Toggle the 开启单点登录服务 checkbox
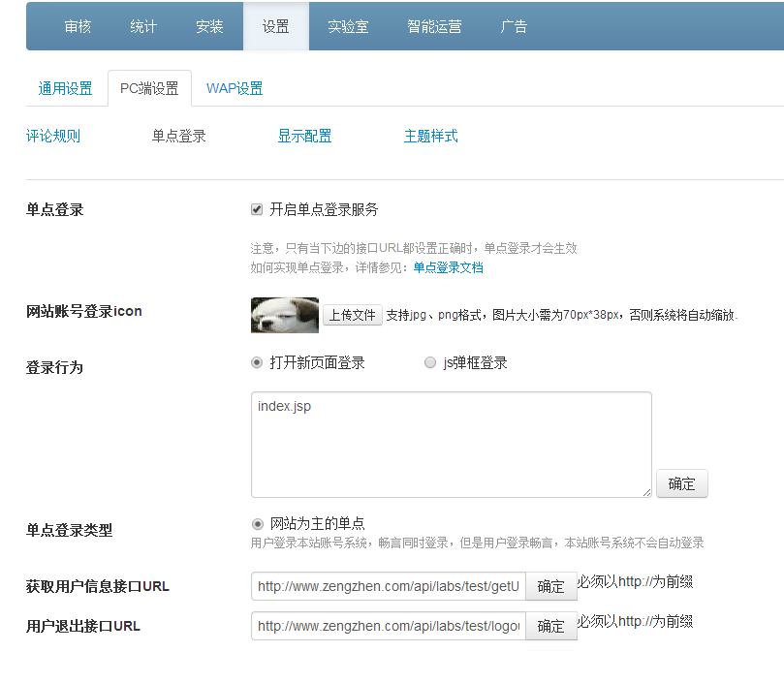Image resolution: width=784 pixels, height=683 pixels. (257, 209)
